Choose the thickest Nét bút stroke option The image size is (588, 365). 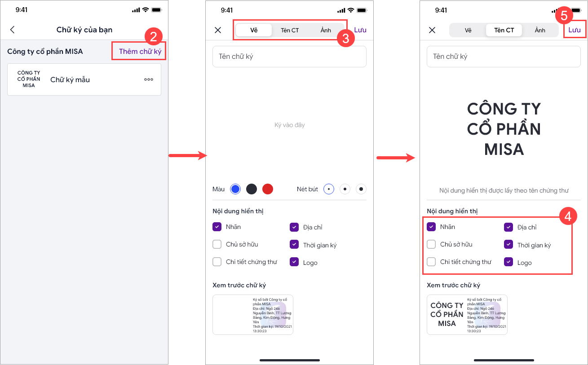[361, 189]
